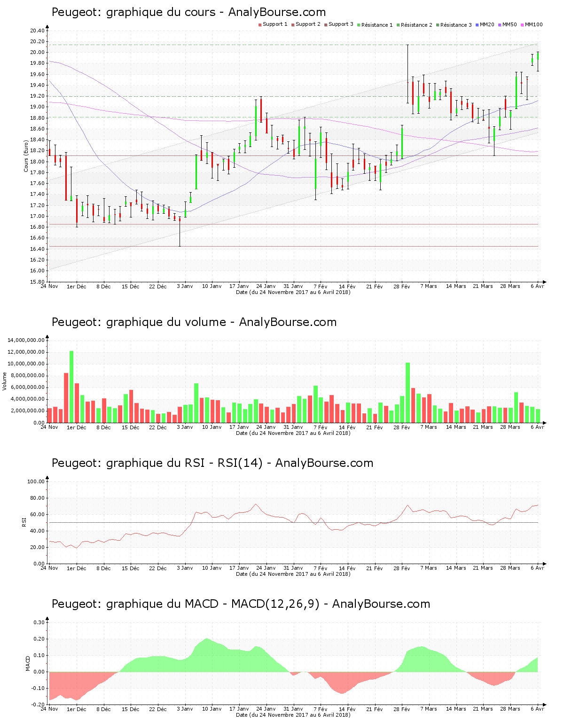Click the 'graphique du cours' chart title
Screen dimensions: 564x728
pos(188,12)
